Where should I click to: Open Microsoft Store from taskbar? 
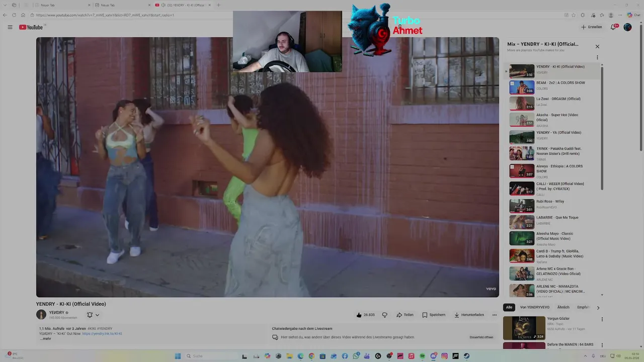(323, 356)
